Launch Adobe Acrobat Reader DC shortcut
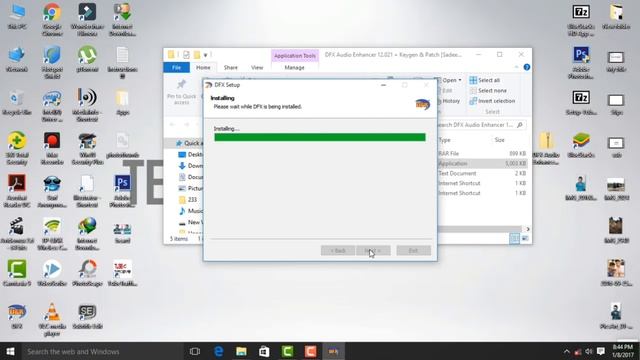The image size is (640, 360). pyautogui.click(x=17, y=191)
